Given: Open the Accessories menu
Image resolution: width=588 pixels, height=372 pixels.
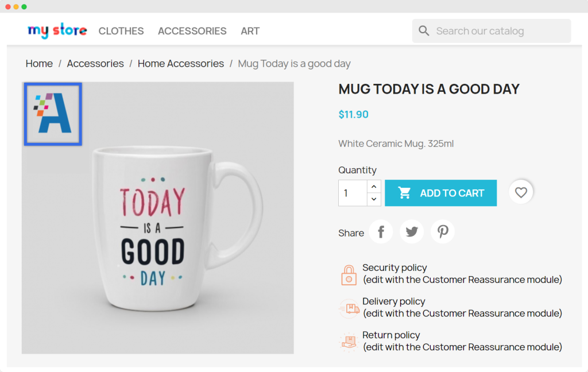Looking at the screenshot, I should pyautogui.click(x=192, y=31).
